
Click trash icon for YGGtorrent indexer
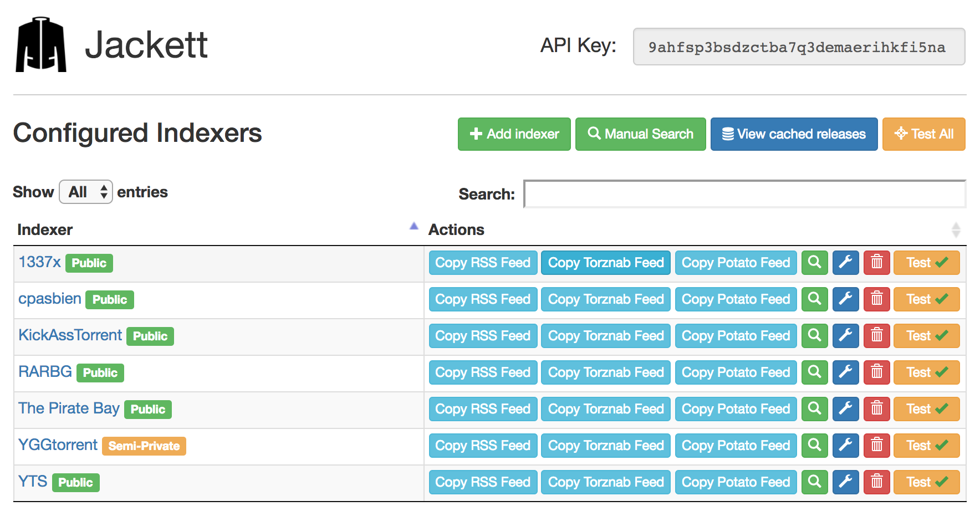pyautogui.click(x=876, y=446)
